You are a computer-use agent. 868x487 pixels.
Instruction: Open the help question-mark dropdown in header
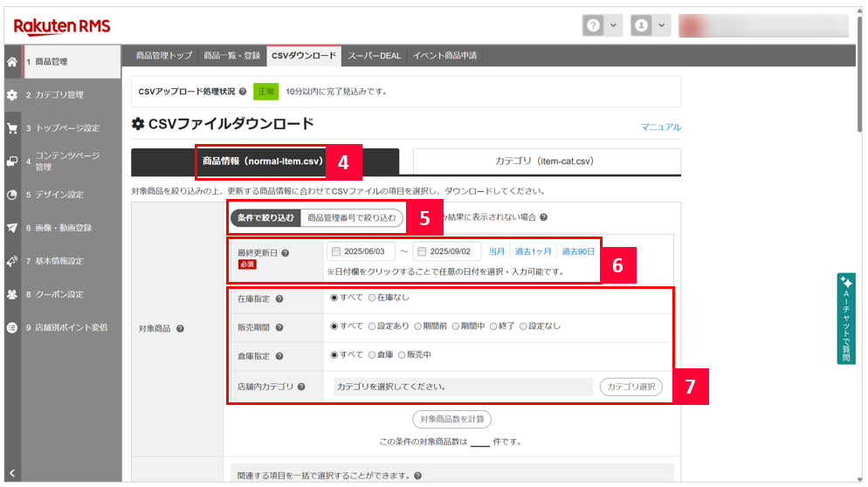point(603,26)
